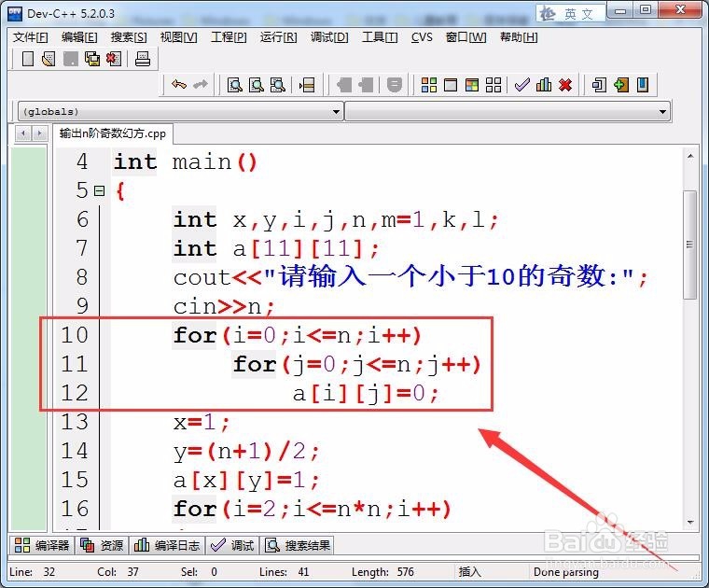Click the 插入 insert mode status text

click(470, 572)
